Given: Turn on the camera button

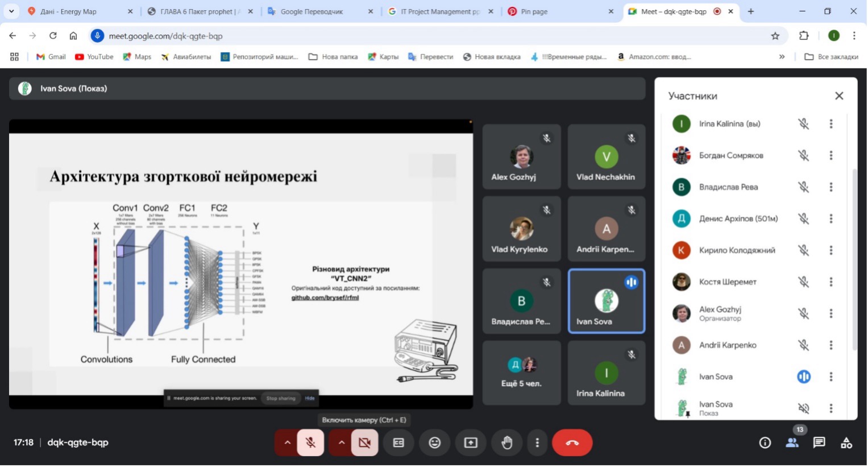Looking at the screenshot, I should click(x=364, y=443).
